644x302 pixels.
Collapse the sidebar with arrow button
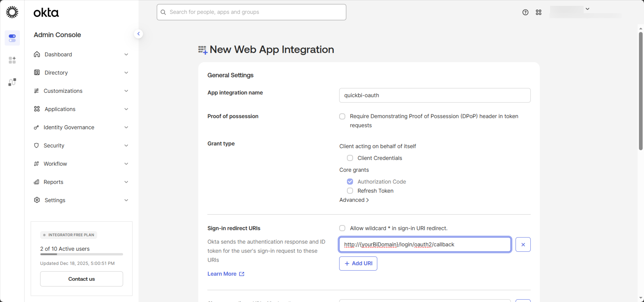coord(138,34)
